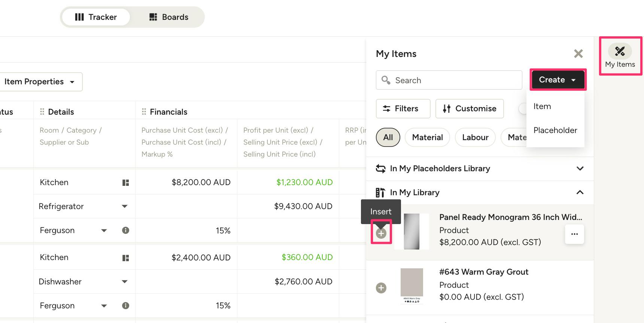Toggle the switch next to Customise
The image size is (644, 323).
(x=523, y=109)
